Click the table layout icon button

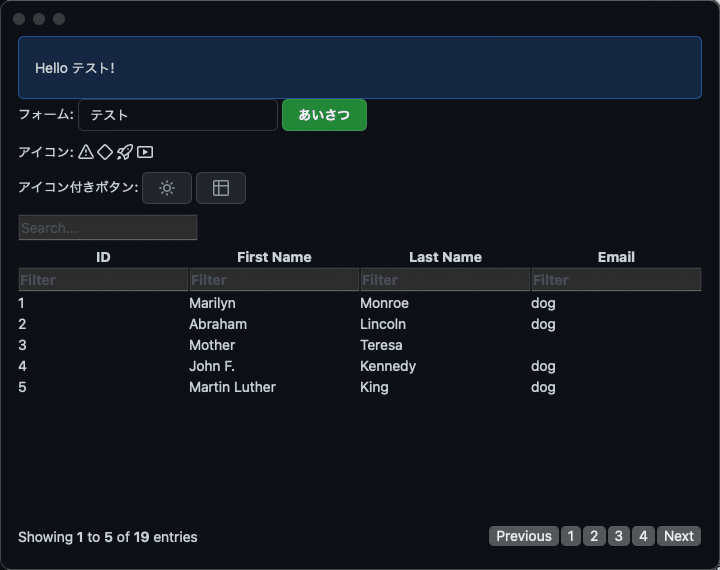221,188
